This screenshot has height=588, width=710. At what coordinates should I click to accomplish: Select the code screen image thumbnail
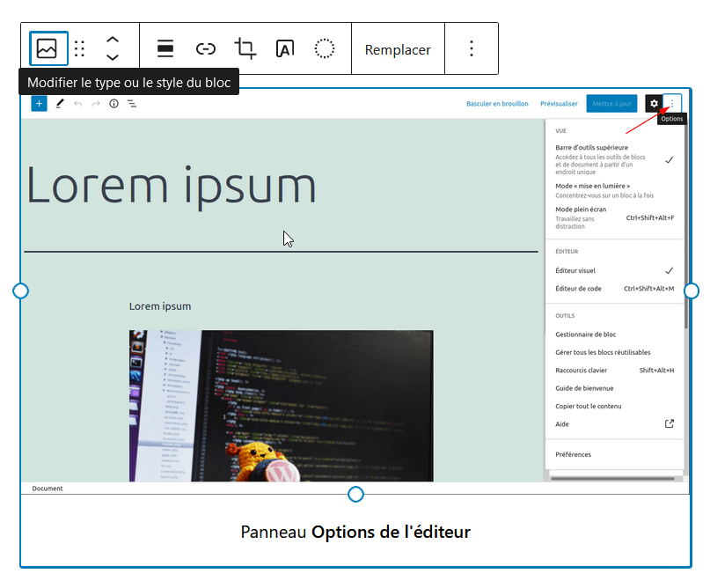coord(282,406)
